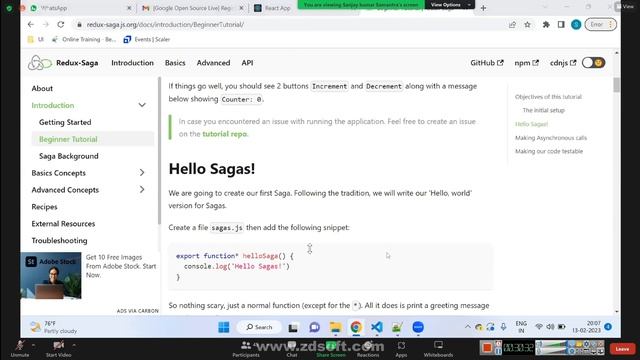640x360 pixels.
Task: Expand the Basics Concepts sidebar section
Action: tap(142, 173)
